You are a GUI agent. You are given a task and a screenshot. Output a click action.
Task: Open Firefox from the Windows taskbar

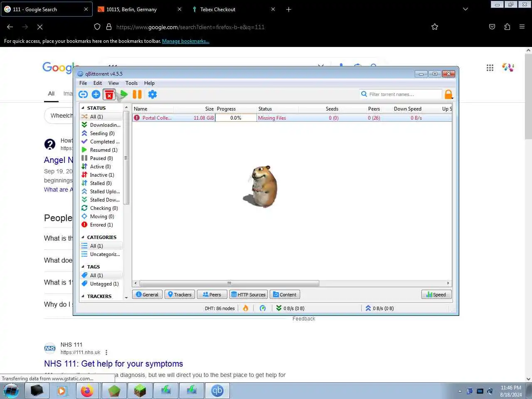coord(87,391)
